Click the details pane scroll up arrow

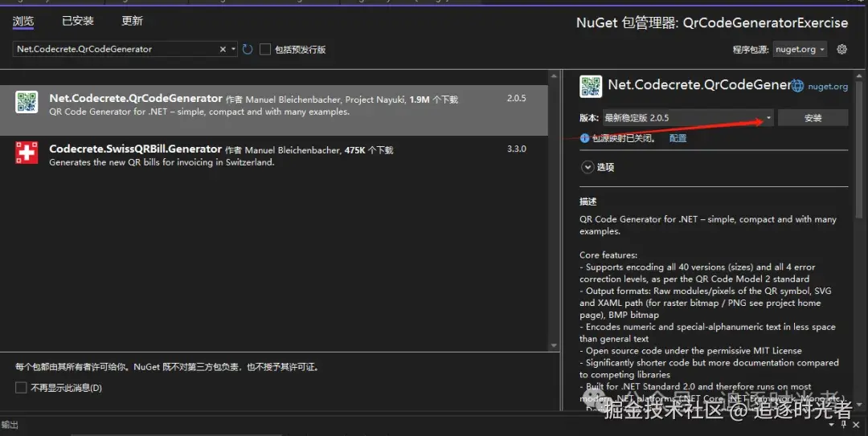click(859, 76)
